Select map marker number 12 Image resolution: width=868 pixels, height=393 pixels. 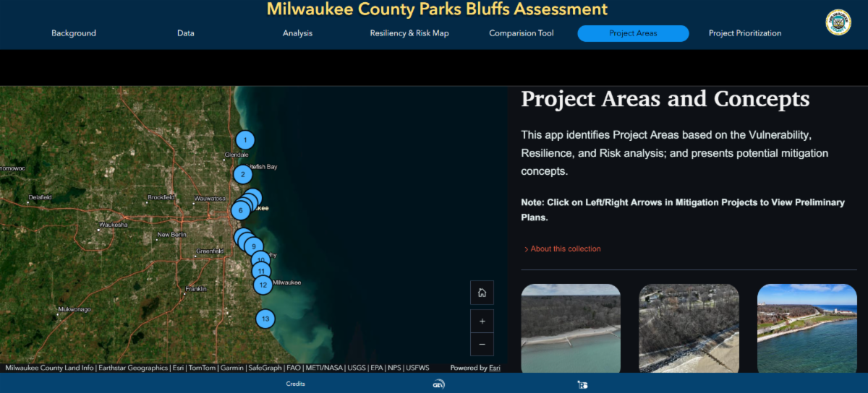(263, 285)
